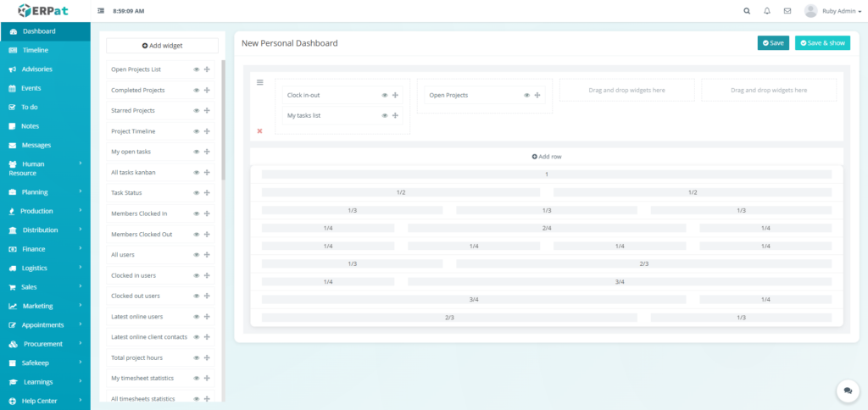Click the ERPat logo
The width and height of the screenshot is (868, 410).
[x=44, y=10]
